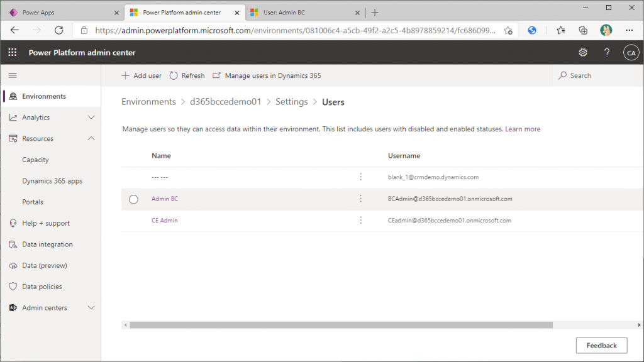This screenshot has height=362, width=644.
Task: Reload the page with browser refresh icon
Action: tap(59, 30)
